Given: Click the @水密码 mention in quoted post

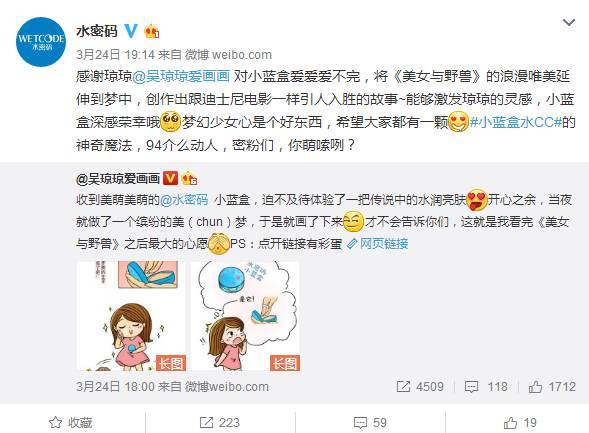Looking at the screenshot, I should [184, 199].
